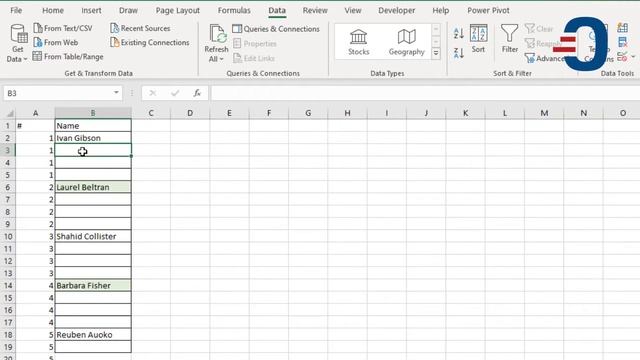Click the Name Box showing B3
Viewport: 640px width, 360px height.
pyautogui.click(x=57, y=93)
